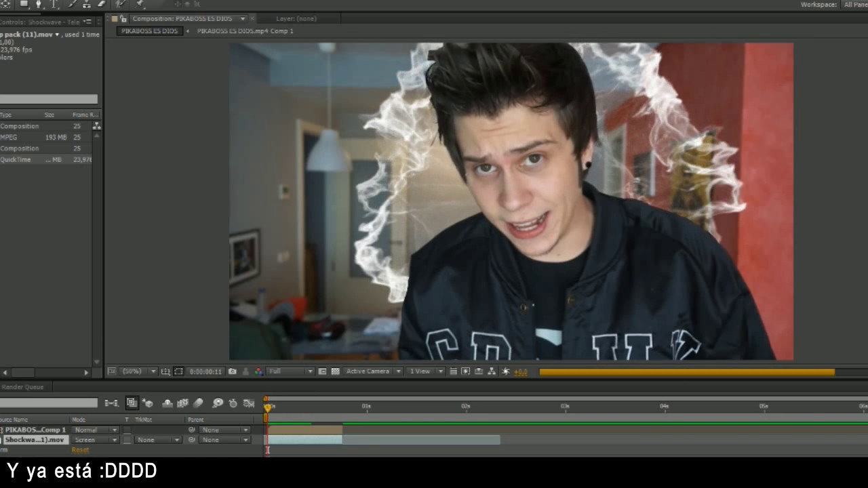The image size is (868, 488).
Task: Click the parent pick whip of PIKABOS Comp 1 layer
Action: tap(191, 430)
